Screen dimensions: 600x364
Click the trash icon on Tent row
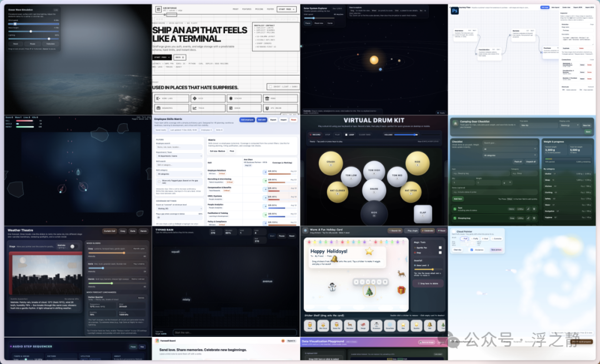pos(534,209)
